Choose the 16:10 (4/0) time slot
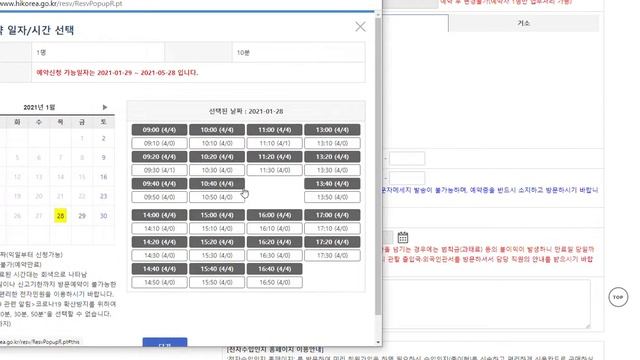This screenshot has height=360, width=640. click(x=274, y=229)
